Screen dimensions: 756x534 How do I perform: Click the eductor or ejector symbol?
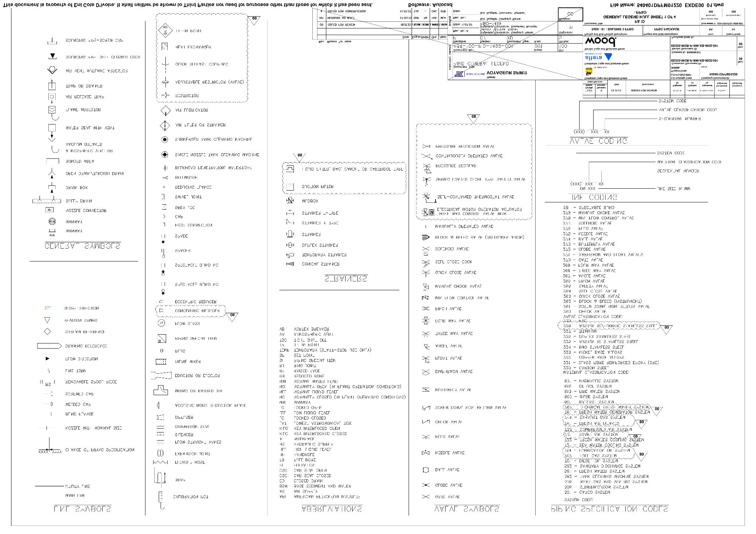[161, 376]
